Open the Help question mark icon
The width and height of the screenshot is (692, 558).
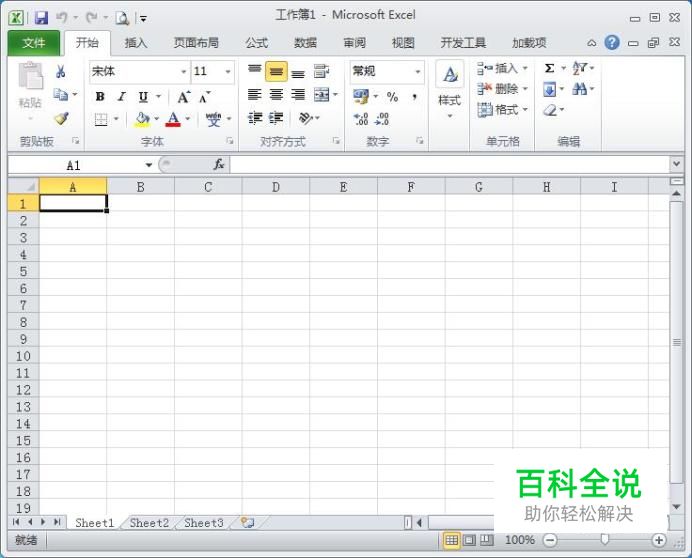tap(612, 42)
